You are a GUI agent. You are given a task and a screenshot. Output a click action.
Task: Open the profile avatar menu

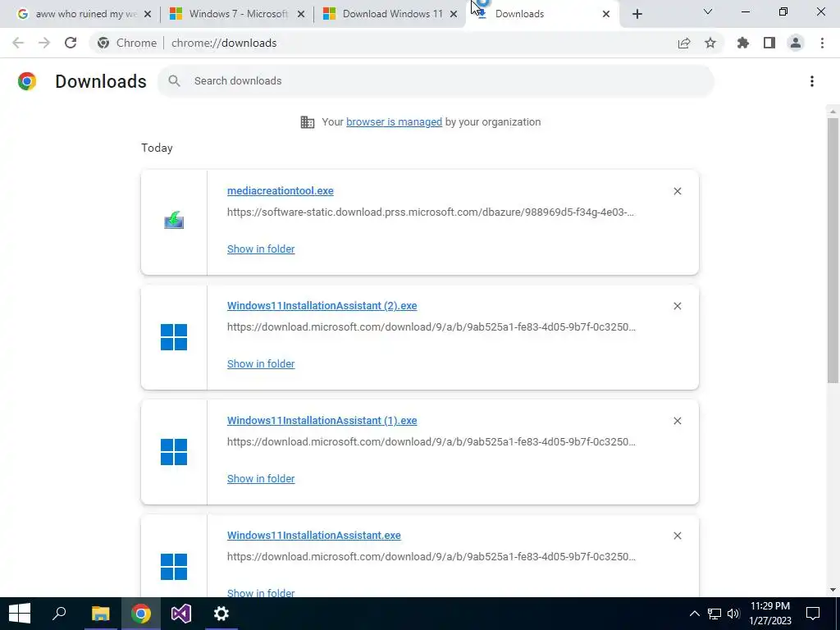pyautogui.click(x=796, y=43)
